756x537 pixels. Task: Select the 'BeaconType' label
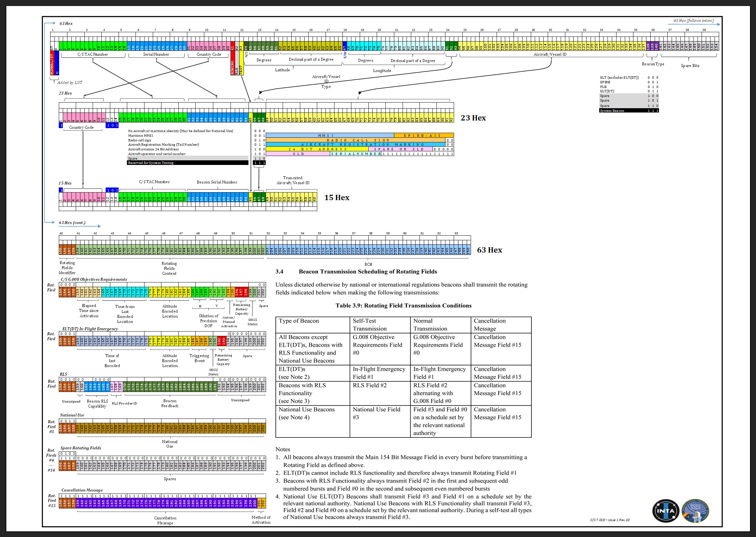coord(653,64)
